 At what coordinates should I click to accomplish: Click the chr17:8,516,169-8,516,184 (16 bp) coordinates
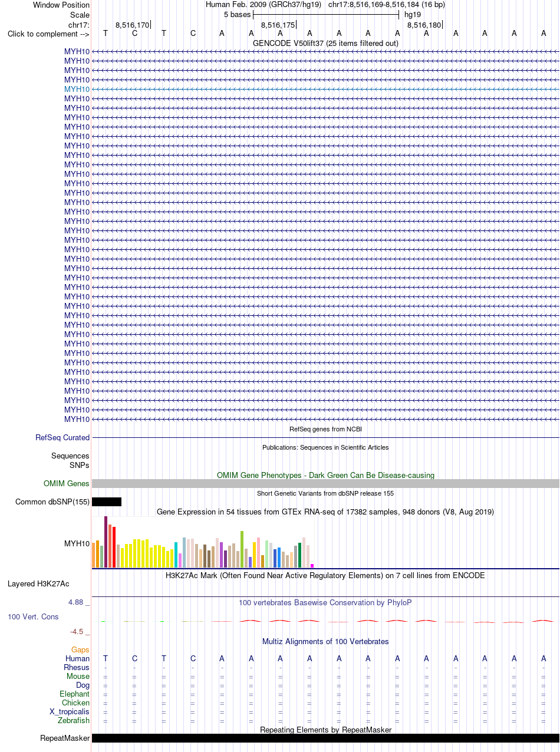point(387,5)
